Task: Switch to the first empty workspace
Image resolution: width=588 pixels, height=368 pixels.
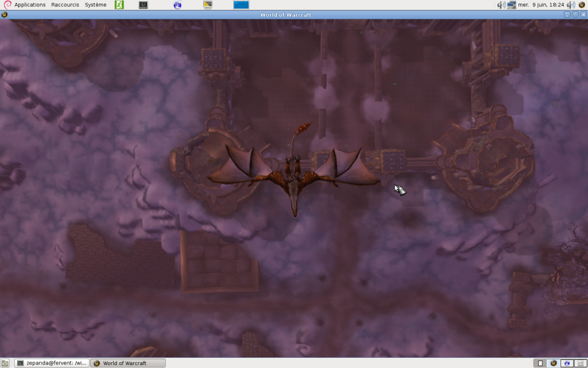Action: [x=540, y=363]
